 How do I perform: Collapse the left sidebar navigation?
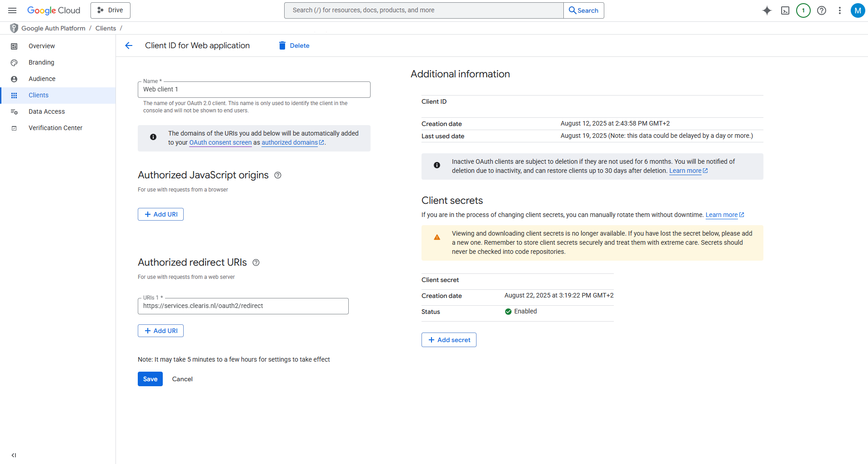(14, 455)
